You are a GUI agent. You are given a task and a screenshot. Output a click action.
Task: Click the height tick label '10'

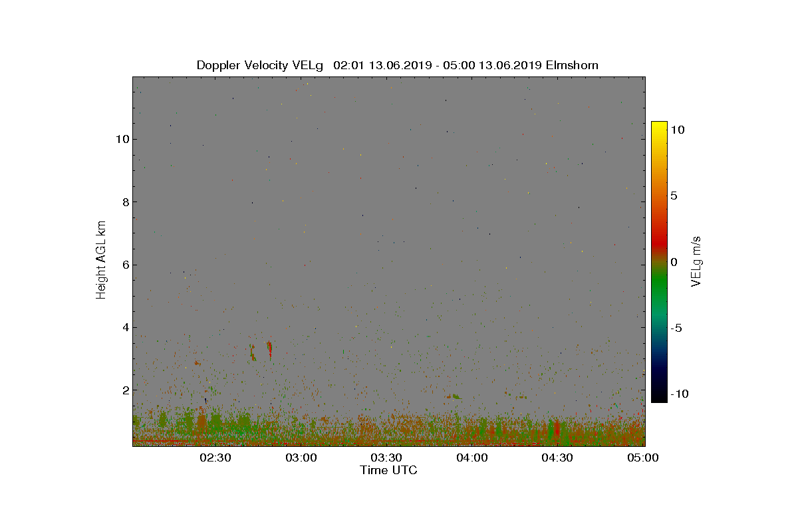(122, 139)
